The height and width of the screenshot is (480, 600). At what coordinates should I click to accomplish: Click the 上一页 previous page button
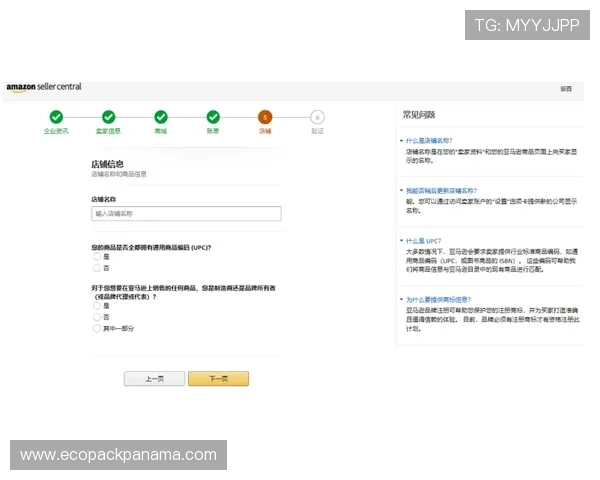154,379
